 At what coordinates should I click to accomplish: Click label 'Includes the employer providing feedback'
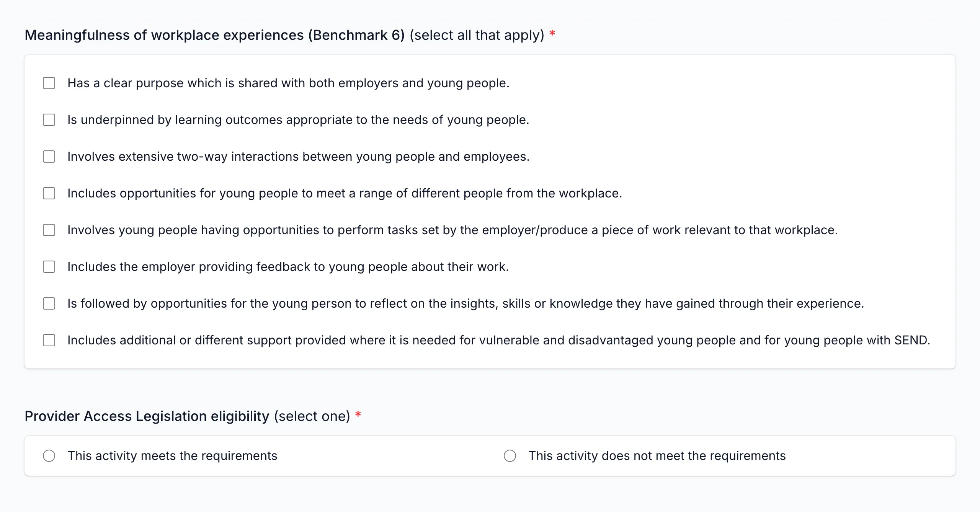(x=288, y=267)
